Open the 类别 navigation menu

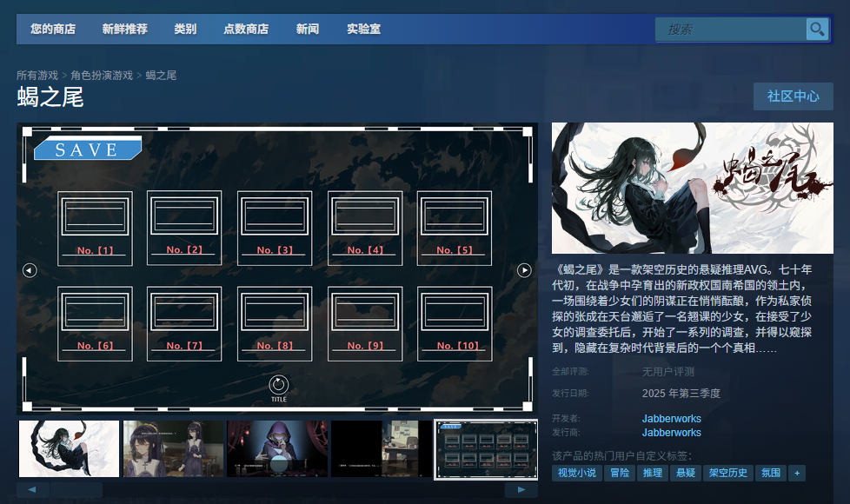[x=185, y=29]
